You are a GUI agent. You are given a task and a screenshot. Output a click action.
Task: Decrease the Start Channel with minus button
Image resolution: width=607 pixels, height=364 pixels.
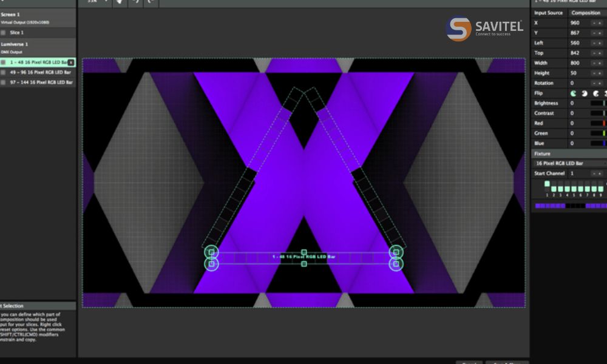pos(594,174)
